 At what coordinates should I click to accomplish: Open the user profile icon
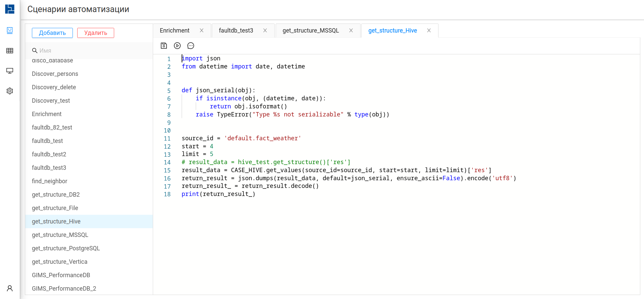click(x=10, y=288)
